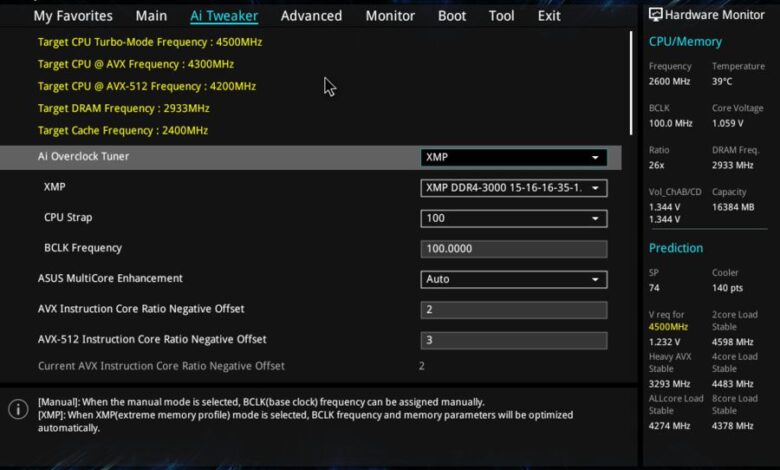The height and width of the screenshot is (470, 780).
Task: Select the Exit tab
Action: 549,16
